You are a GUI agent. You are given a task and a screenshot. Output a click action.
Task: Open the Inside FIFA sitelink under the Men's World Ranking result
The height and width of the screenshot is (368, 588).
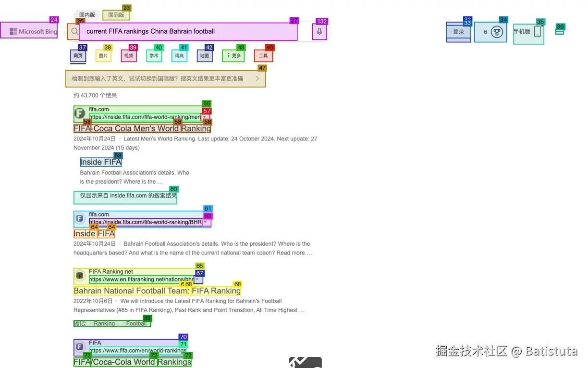point(101,162)
